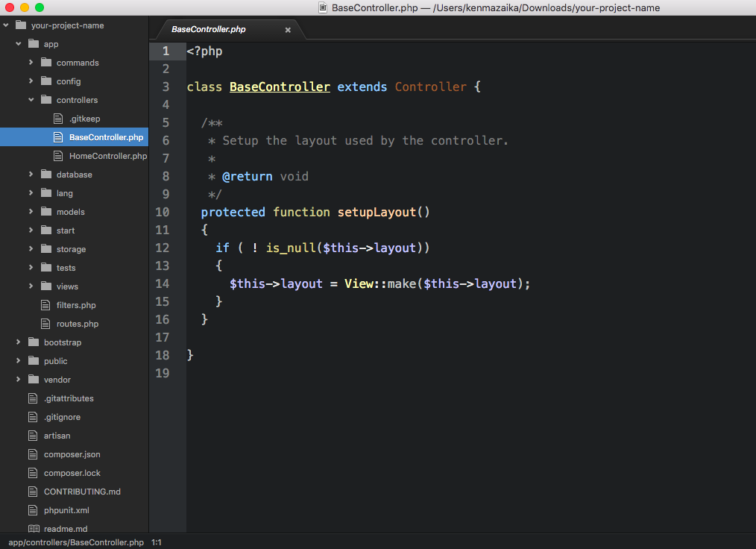
Task: Click the routes.php file icon
Action: click(x=45, y=324)
